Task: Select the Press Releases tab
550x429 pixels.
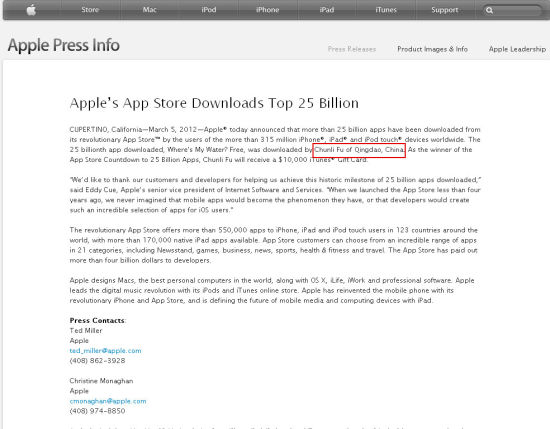Action: (x=352, y=49)
